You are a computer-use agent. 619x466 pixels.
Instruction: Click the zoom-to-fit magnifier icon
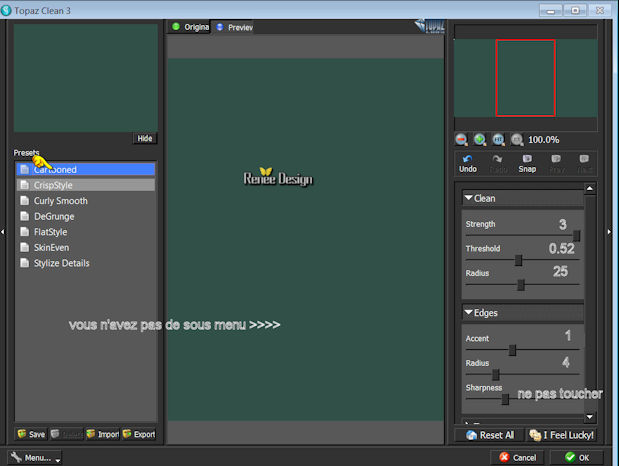coord(498,139)
